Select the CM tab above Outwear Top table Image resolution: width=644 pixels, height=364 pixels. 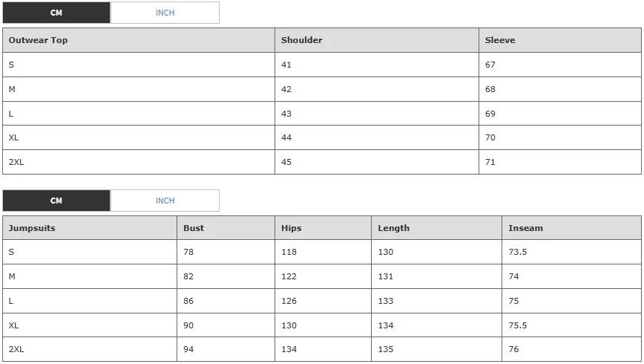[56, 13]
